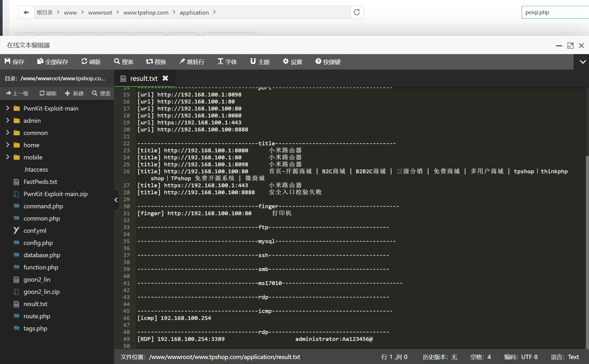589x364 pixels.
Task: Close the result.txt tab
Action: coord(165,78)
